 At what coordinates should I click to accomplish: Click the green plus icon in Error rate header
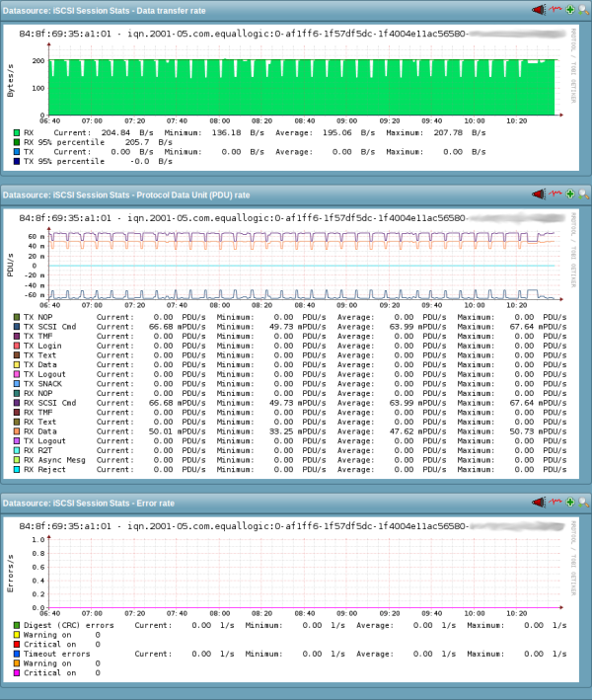point(569,503)
